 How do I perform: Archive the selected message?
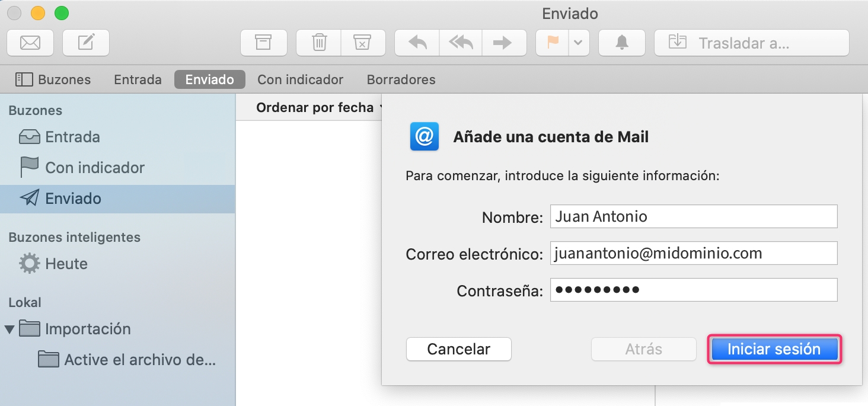coord(263,43)
